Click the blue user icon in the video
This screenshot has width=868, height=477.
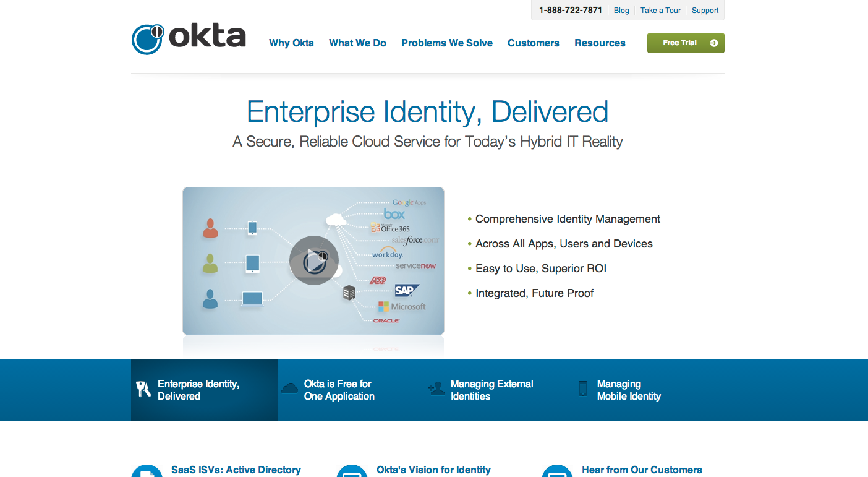(211, 299)
